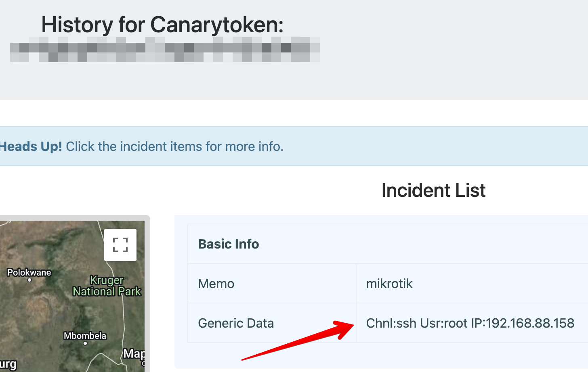This screenshot has height=372, width=588.
Task: Click the bold Heads Up! text
Action: [31, 146]
